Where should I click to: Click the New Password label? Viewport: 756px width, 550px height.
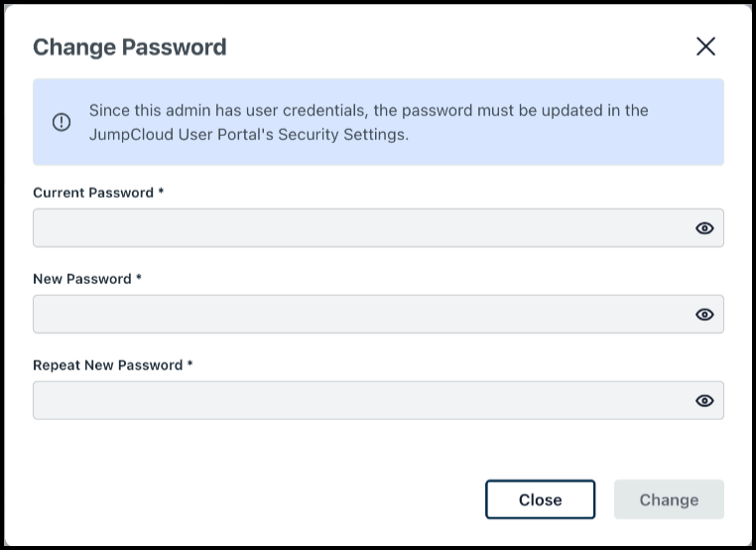pyautogui.click(x=82, y=279)
